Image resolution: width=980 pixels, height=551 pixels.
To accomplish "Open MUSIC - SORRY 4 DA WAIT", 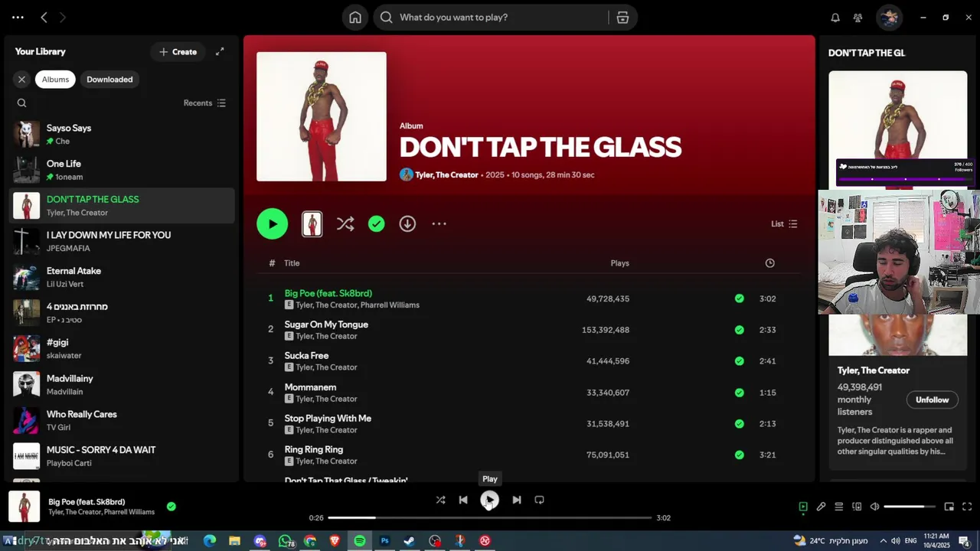I will (x=122, y=456).
